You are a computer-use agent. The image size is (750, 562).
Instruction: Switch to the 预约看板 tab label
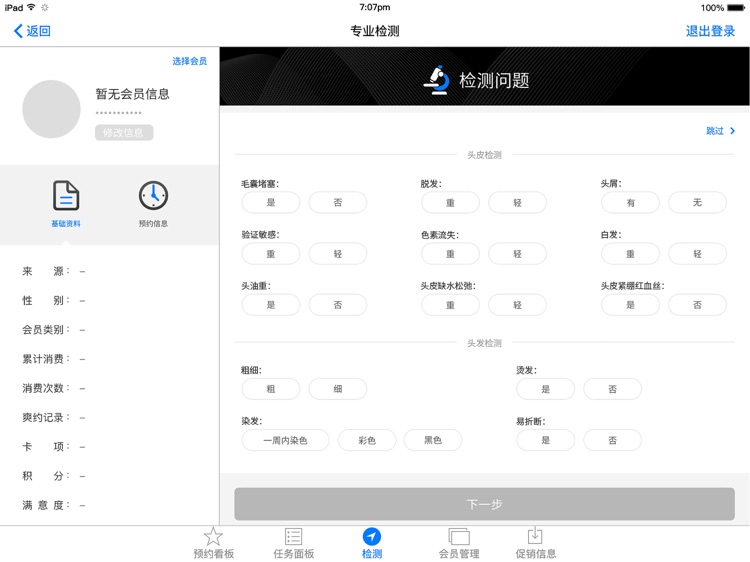[x=213, y=554]
